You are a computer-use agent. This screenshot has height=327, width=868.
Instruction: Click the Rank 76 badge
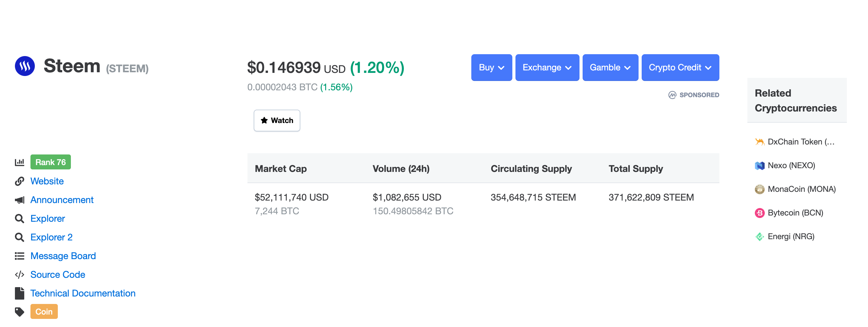pyautogui.click(x=51, y=162)
